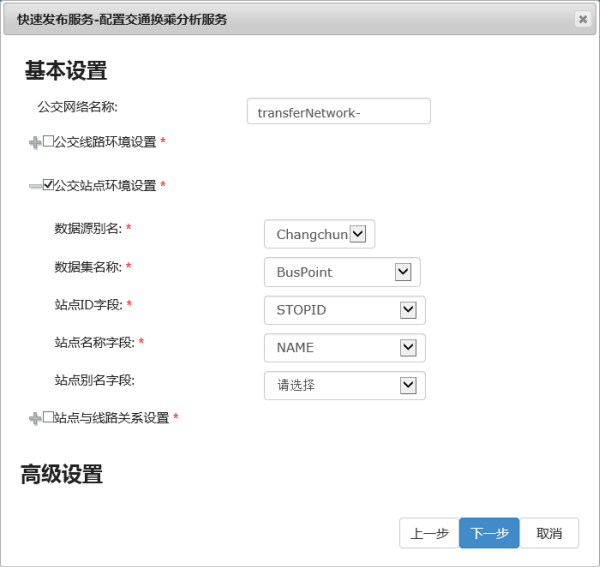
Task: Tick the 站点与线路关系设置 checkbox
Action: click(x=48, y=417)
